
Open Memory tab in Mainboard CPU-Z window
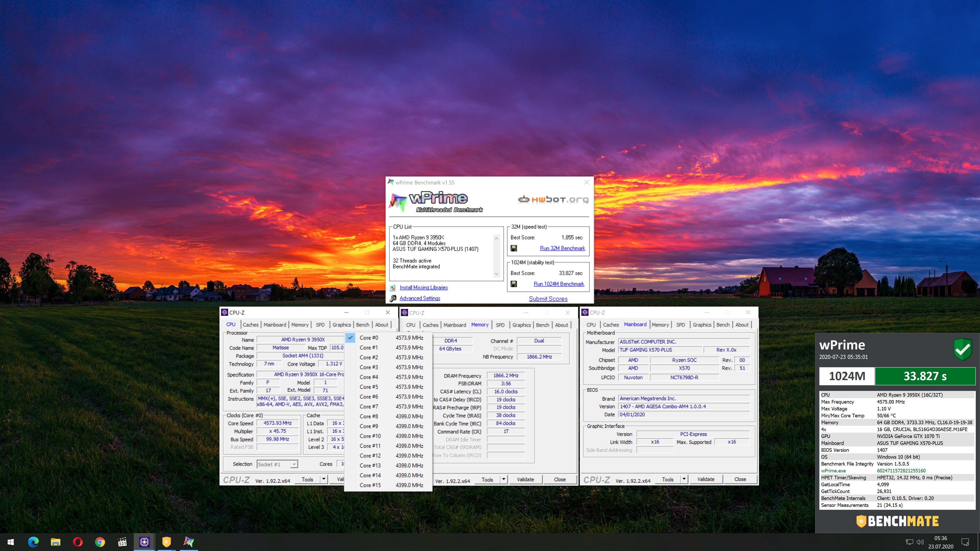pyautogui.click(x=660, y=325)
